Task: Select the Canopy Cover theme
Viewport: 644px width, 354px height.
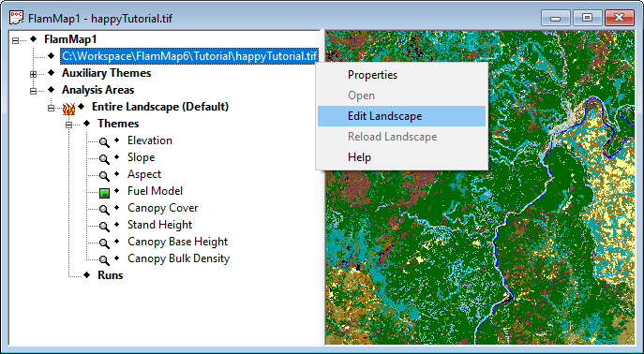Action: point(163,208)
